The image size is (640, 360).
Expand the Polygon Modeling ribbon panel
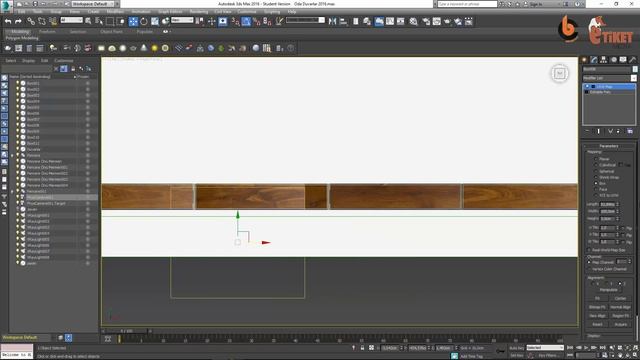(x=22, y=38)
